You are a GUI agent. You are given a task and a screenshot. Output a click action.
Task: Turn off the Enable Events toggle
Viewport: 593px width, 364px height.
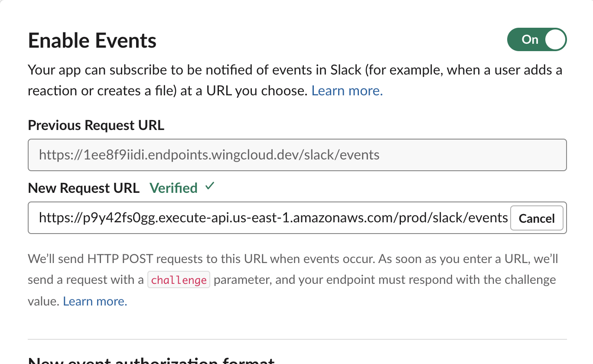[537, 39]
